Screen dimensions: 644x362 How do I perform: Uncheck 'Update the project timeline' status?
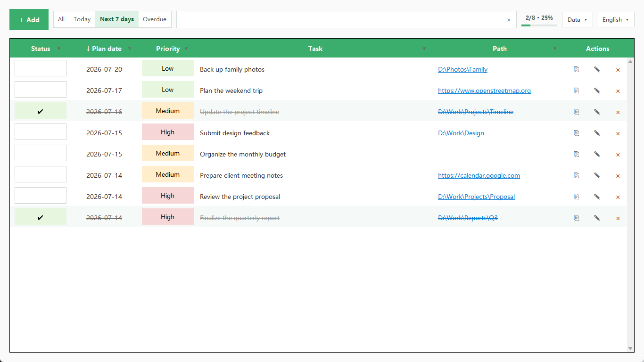[x=41, y=111]
